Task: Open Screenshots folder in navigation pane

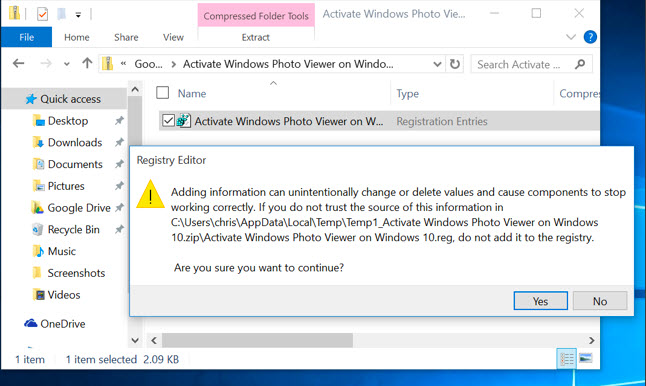Action: pyautogui.click(x=76, y=273)
